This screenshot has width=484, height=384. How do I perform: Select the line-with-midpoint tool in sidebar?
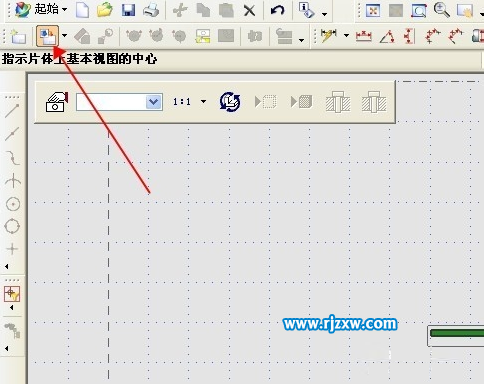(x=12, y=134)
